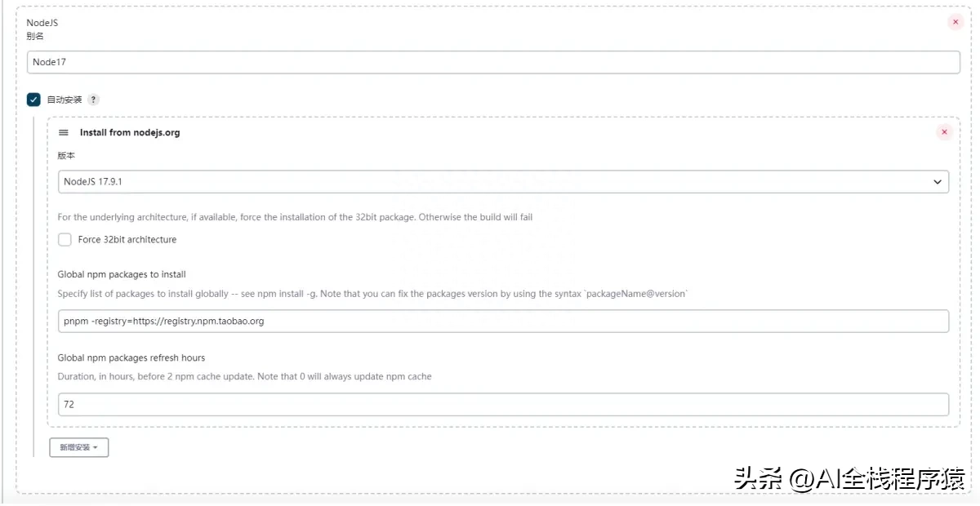980x506 pixels.
Task: Click the pnpm registry packages input field
Action: [x=503, y=321]
